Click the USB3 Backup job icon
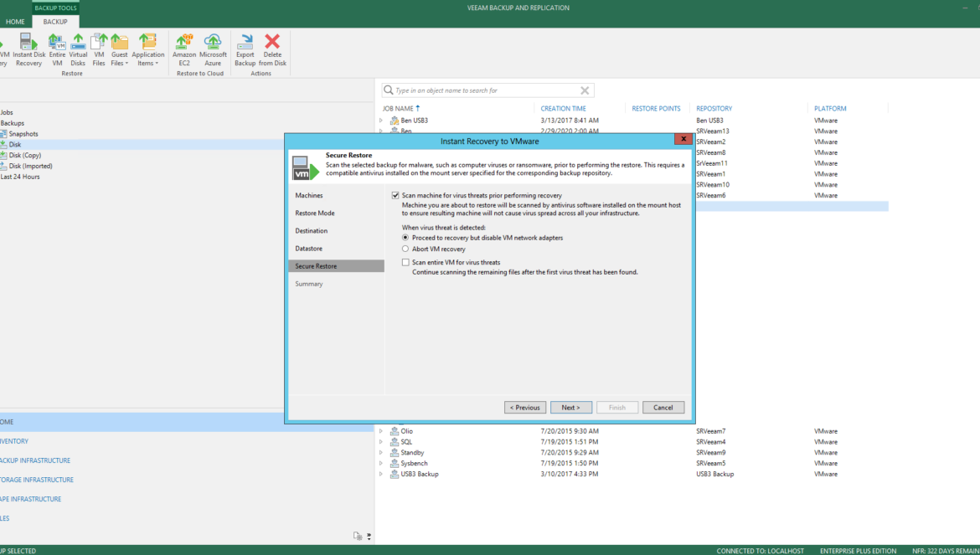The height and width of the screenshot is (555, 980). (395, 474)
